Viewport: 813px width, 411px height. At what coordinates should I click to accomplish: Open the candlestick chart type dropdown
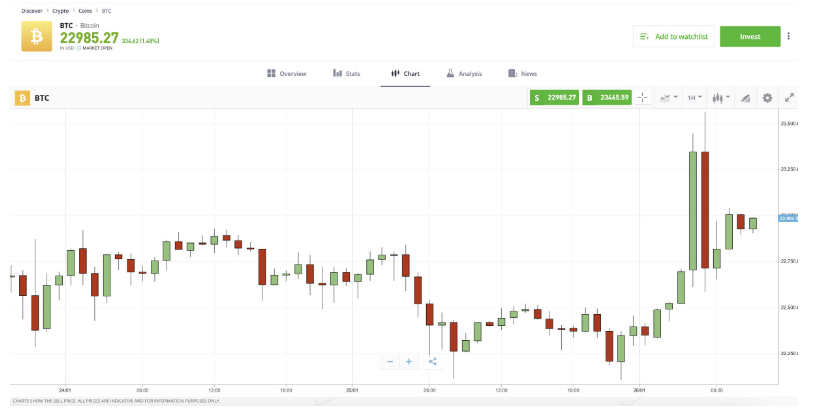[721, 97]
